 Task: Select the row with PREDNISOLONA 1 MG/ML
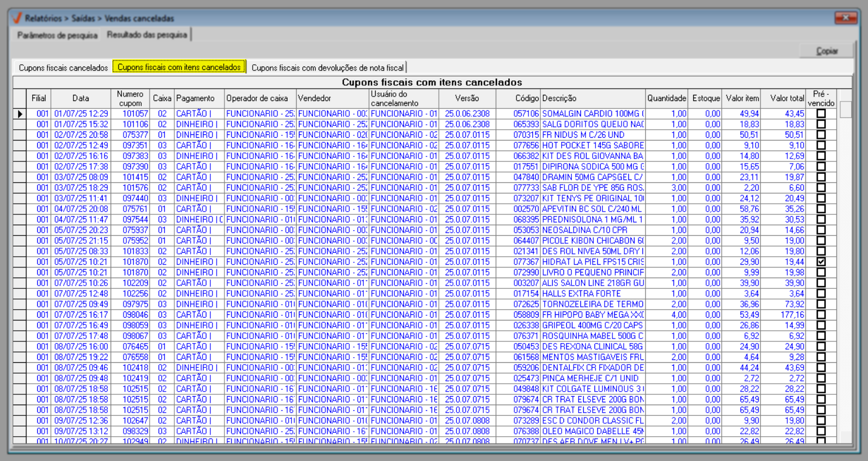click(x=592, y=219)
